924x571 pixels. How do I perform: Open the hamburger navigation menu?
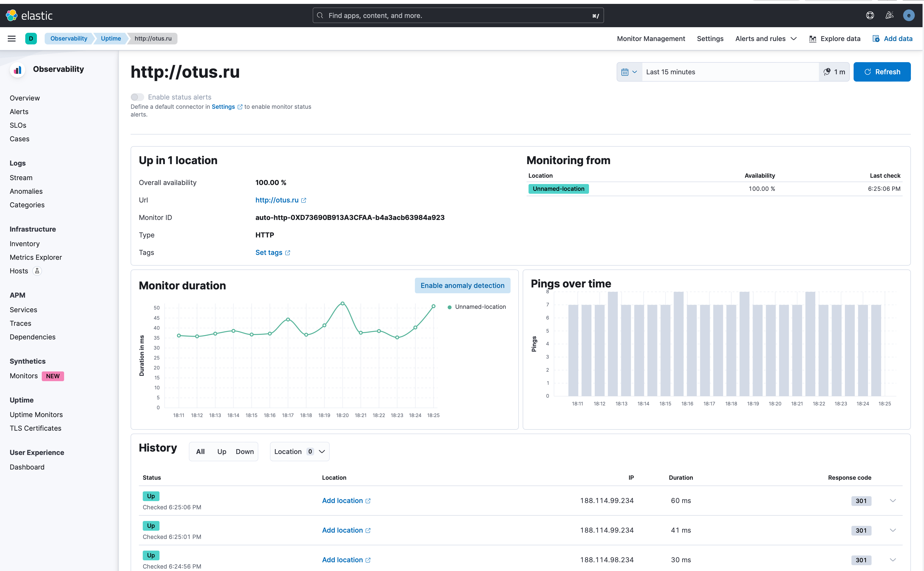(12, 39)
